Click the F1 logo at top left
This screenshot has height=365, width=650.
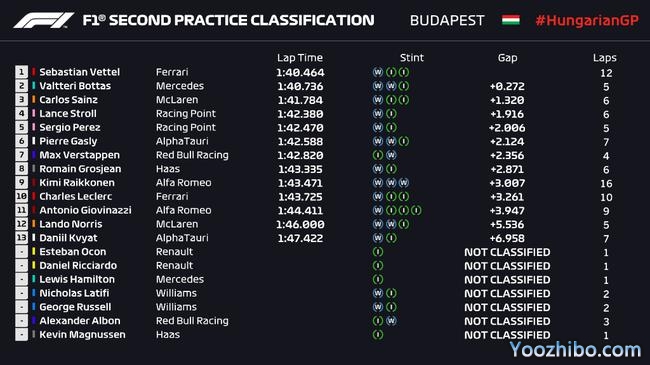[44, 20]
